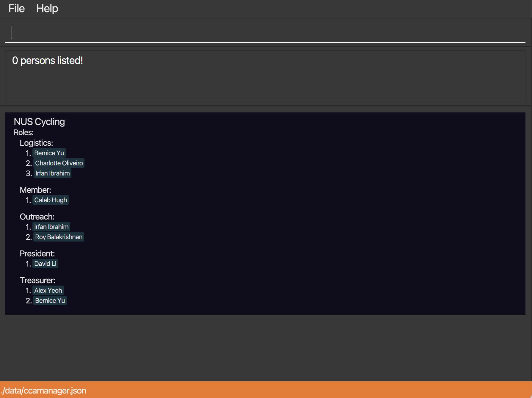
Task: Select the Outreach: role heading
Action: pos(37,217)
